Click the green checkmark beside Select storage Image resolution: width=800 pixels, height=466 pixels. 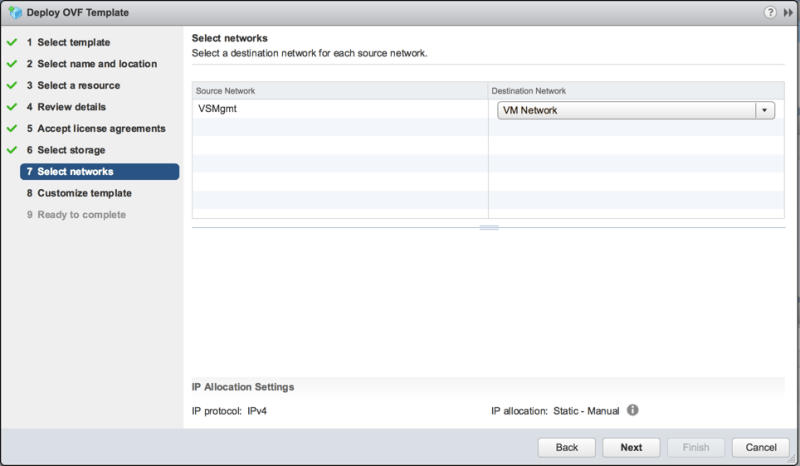[x=12, y=150]
